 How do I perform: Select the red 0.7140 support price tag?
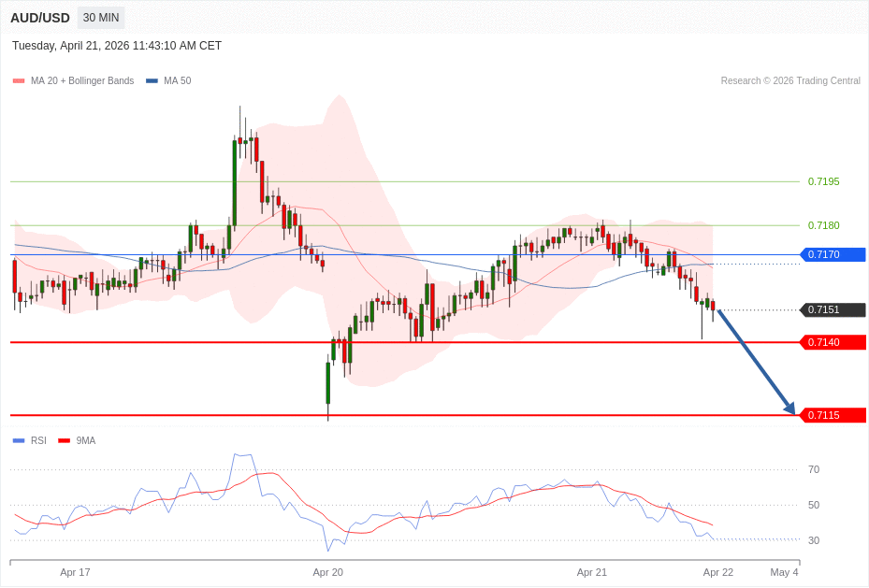832,342
